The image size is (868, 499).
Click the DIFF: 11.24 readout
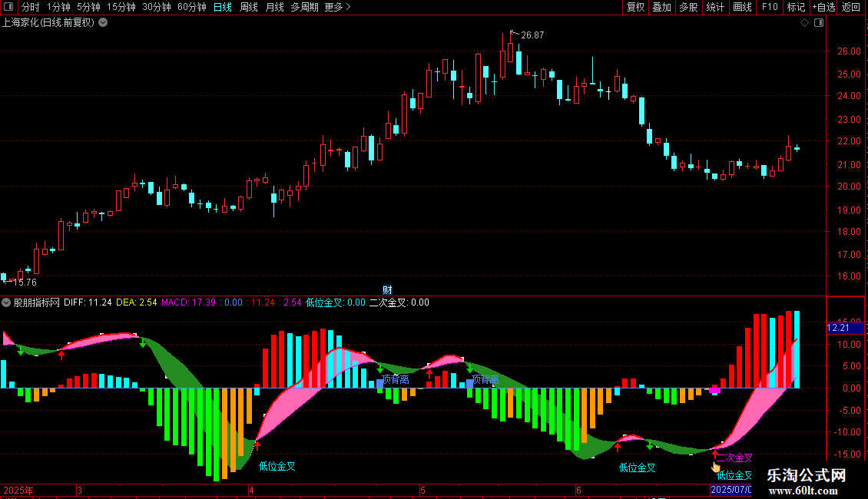(x=88, y=302)
